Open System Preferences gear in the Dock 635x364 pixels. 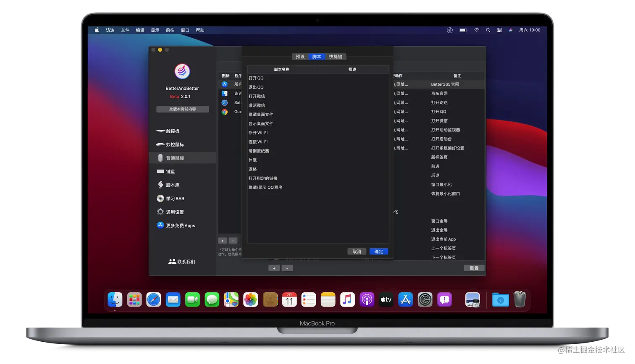[x=425, y=300]
